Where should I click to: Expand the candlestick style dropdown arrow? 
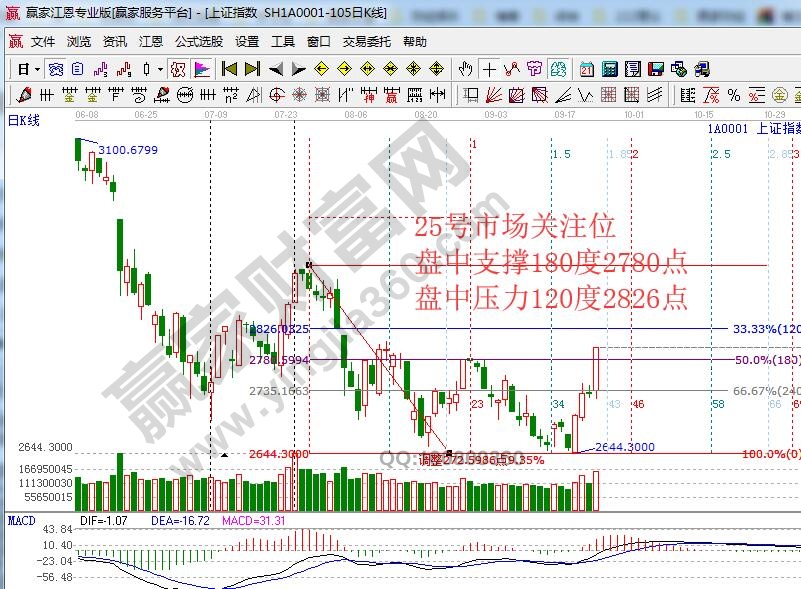pos(161,69)
